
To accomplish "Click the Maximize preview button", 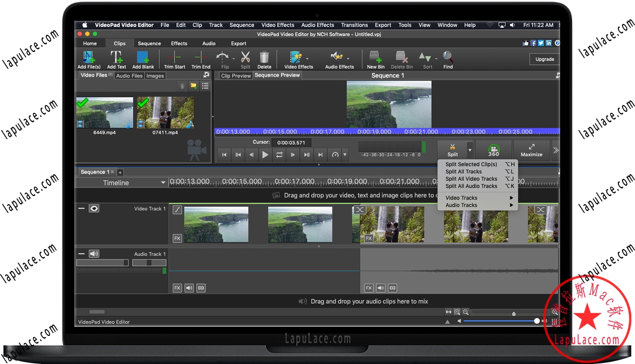I will tap(531, 150).
